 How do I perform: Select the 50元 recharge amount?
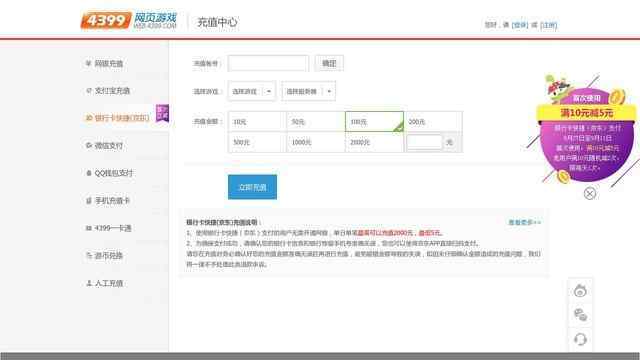pyautogui.click(x=316, y=122)
